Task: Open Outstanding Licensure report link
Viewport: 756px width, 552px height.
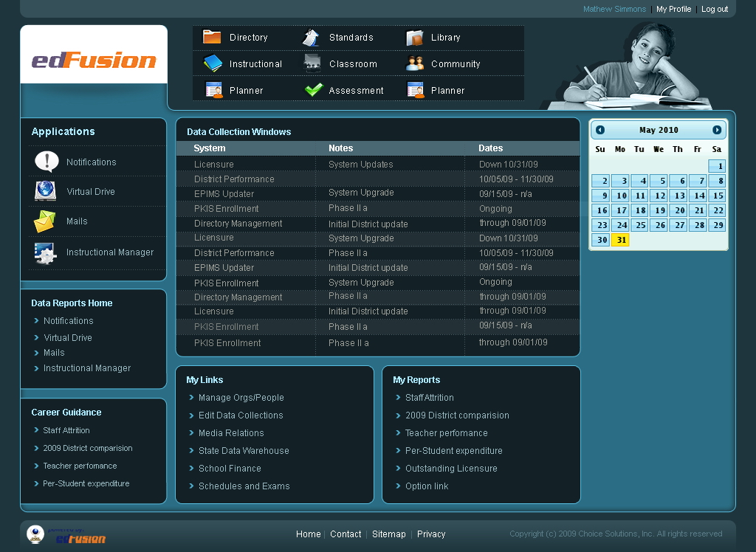Action: pos(451,469)
